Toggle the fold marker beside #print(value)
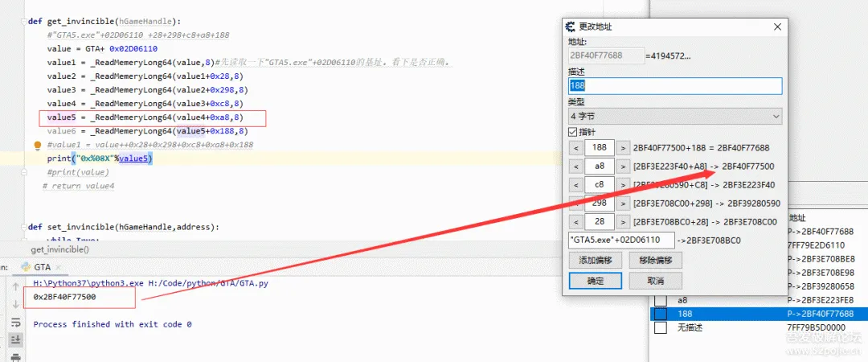Viewport: 868px width, 362px height. (x=23, y=172)
